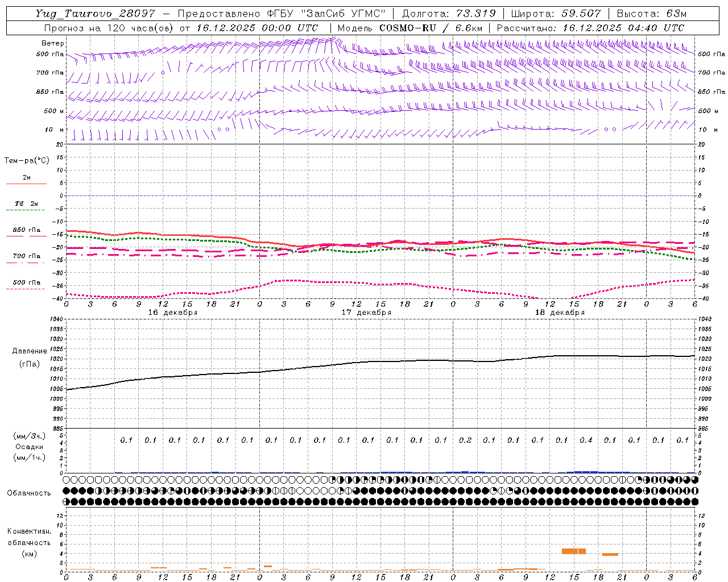The height and width of the screenshot is (582, 728).
Task: Click the '18 декабря' date label
Action: (560, 313)
